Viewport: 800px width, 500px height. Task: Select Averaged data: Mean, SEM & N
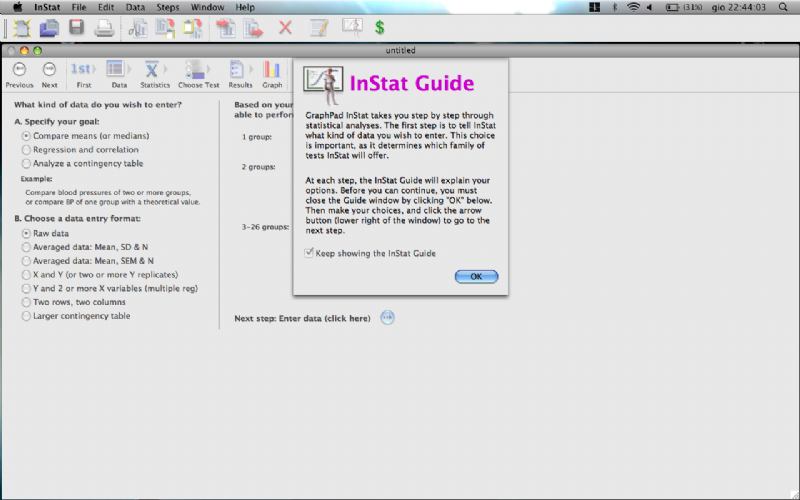26,261
